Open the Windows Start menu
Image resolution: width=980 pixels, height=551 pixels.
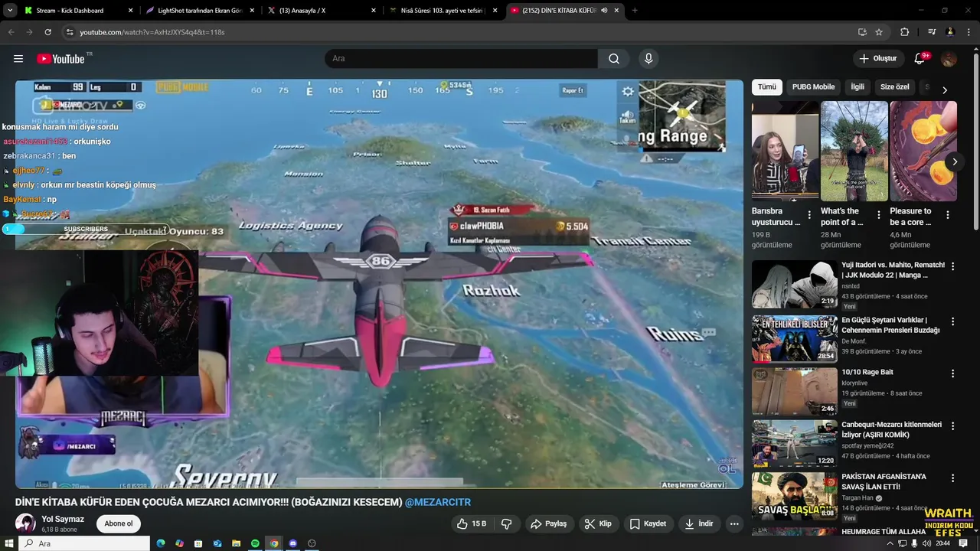tap(9, 543)
